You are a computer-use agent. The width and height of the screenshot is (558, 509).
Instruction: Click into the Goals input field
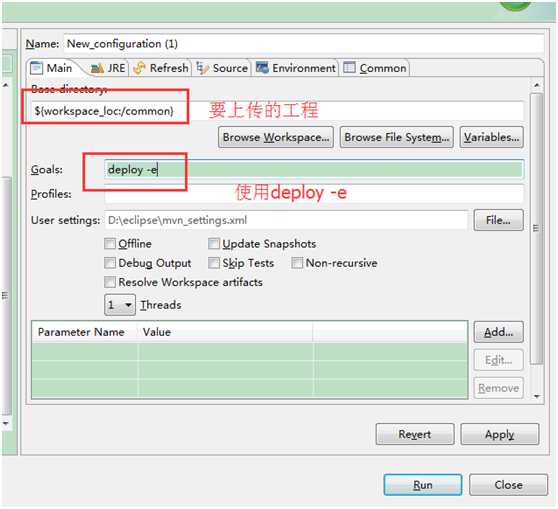point(314,169)
